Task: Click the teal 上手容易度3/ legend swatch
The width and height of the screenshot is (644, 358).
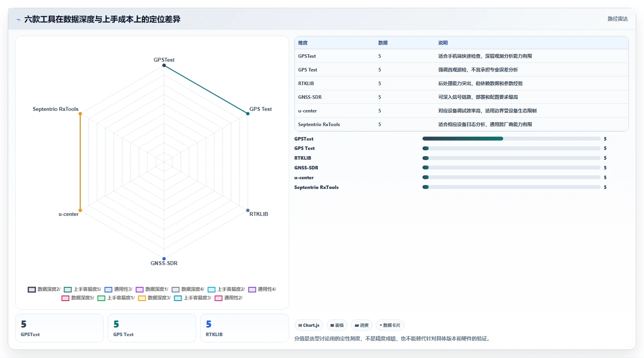Action: (x=178, y=298)
